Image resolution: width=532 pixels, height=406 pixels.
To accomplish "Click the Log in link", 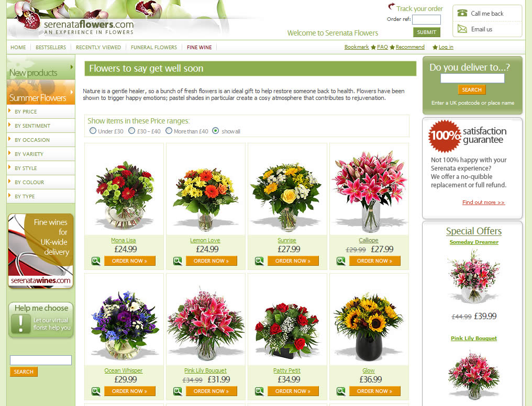I will point(446,47).
